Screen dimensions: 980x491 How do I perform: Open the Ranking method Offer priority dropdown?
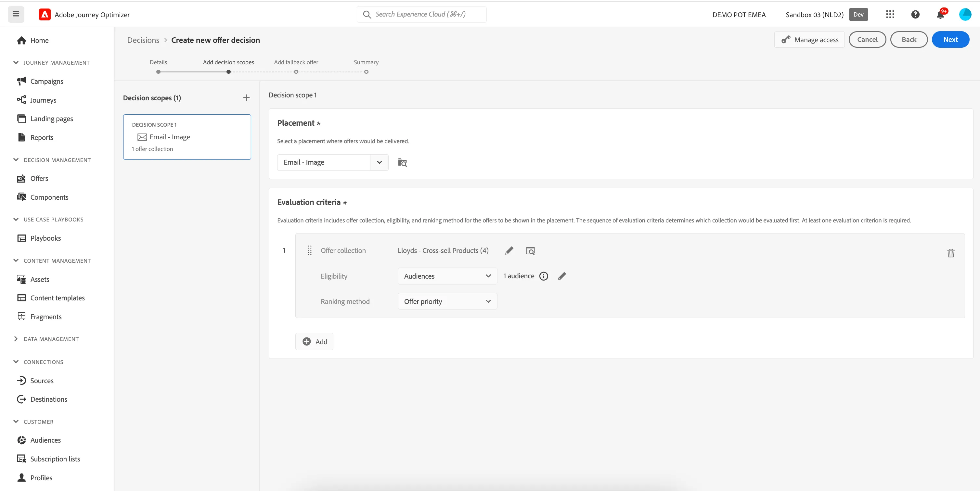click(x=447, y=302)
